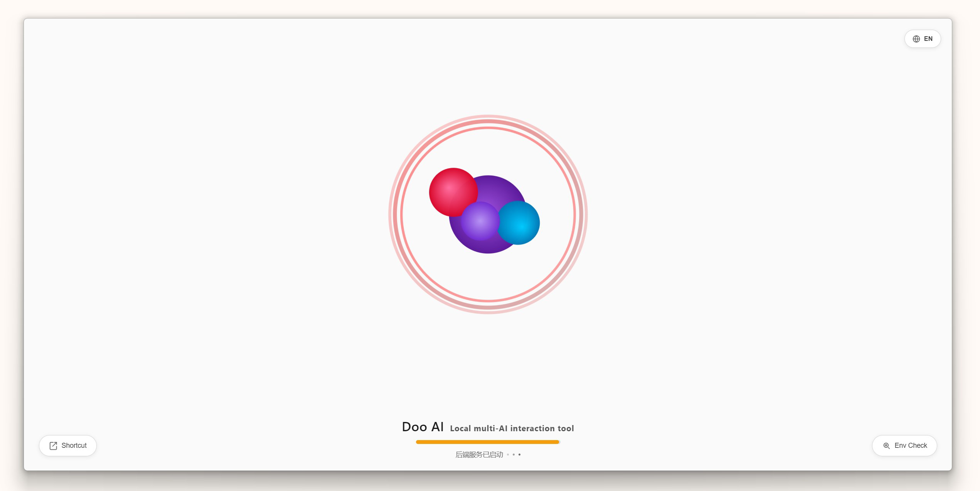
Task: Run the Env Check button
Action: point(904,445)
